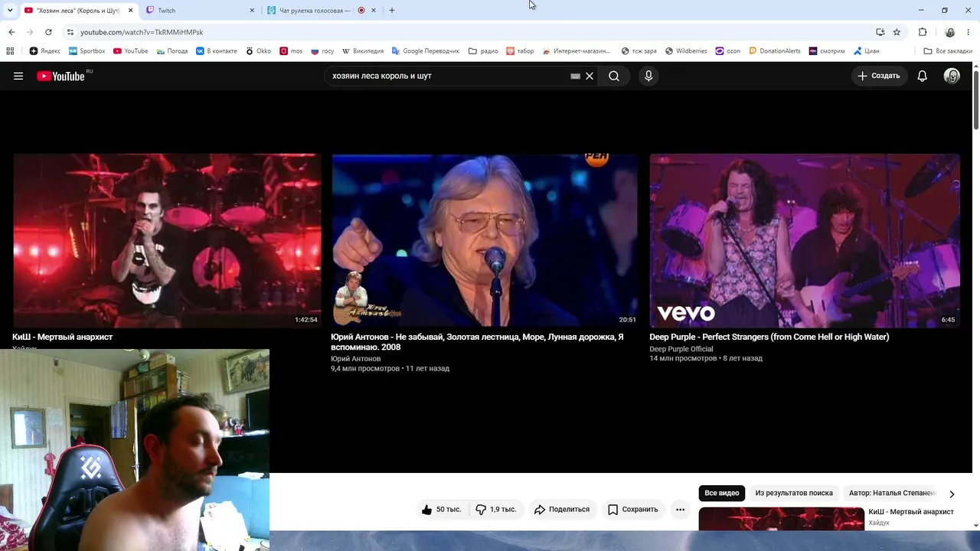The height and width of the screenshot is (551, 980).
Task: Open the КиШ - Мертвый анархист large thumbnail
Action: [167, 240]
